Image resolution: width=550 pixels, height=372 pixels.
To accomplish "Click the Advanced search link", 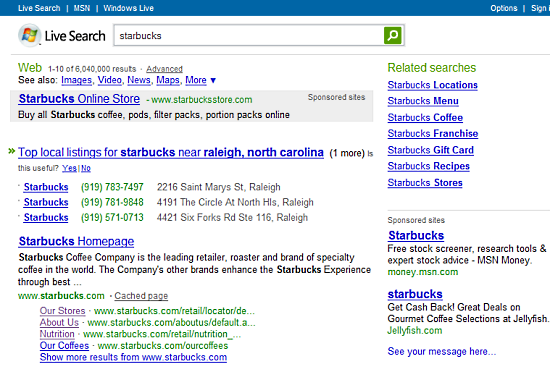I will pyautogui.click(x=165, y=69).
